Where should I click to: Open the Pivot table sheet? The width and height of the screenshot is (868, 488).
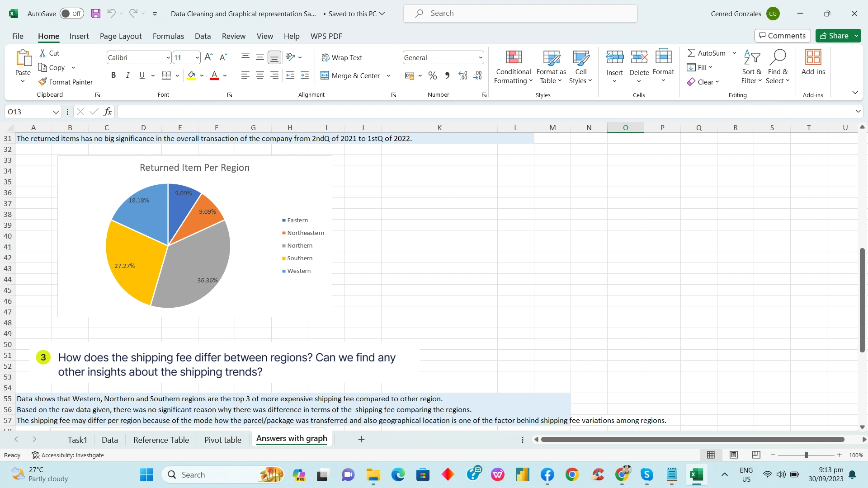[222, 439]
